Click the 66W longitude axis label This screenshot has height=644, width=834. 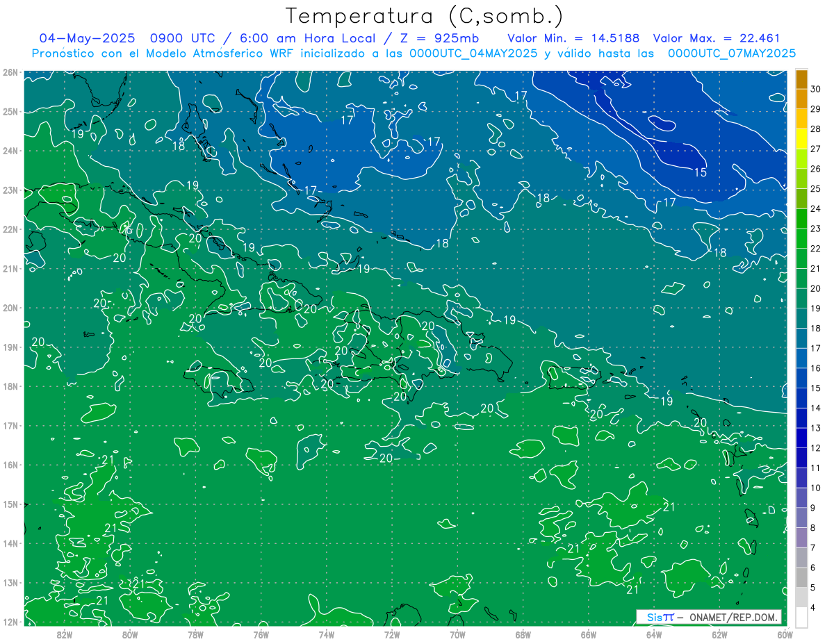(589, 635)
